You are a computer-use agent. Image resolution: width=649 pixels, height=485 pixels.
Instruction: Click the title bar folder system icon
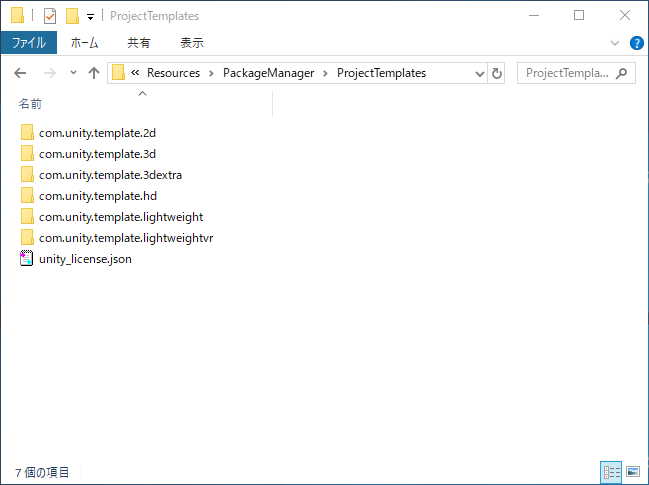[17, 15]
